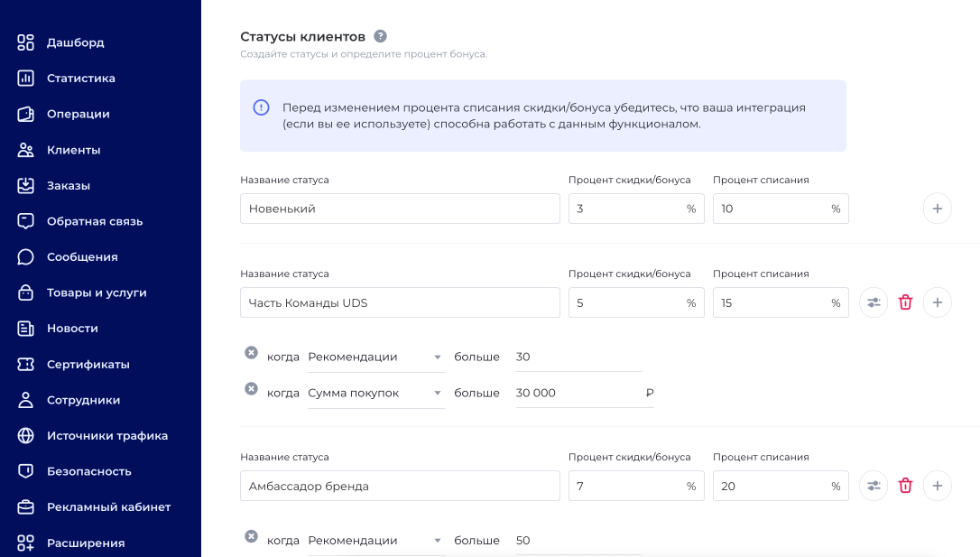
Task: Open Сертификаты from the sidebar
Action: point(88,365)
